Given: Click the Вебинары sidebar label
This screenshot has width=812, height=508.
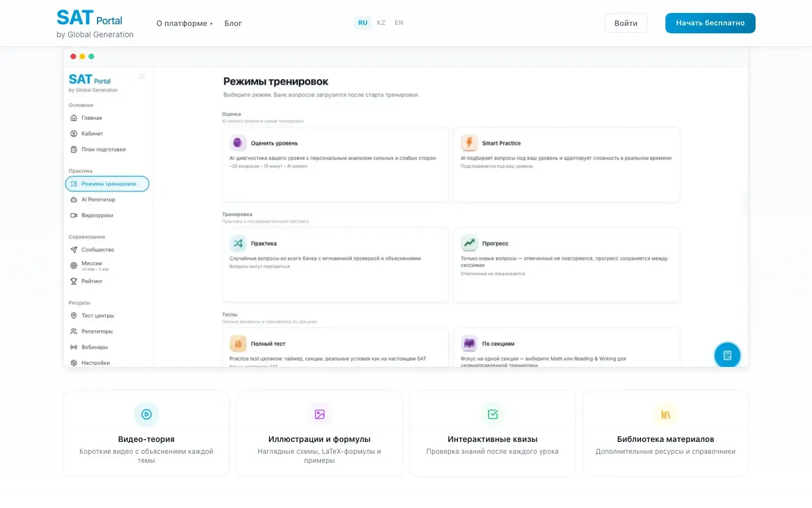Looking at the screenshot, I should pos(94,347).
